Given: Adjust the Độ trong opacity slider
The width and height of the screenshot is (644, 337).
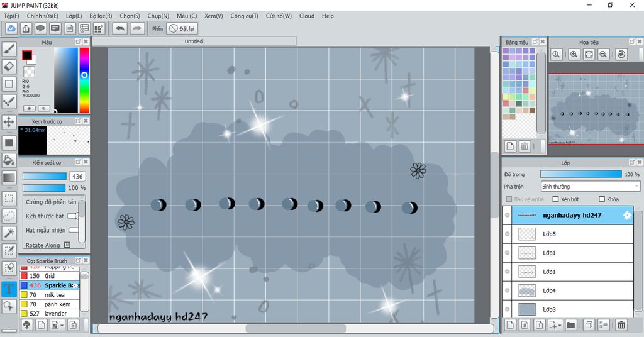Looking at the screenshot, I should pyautogui.click(x=580, y=174).
